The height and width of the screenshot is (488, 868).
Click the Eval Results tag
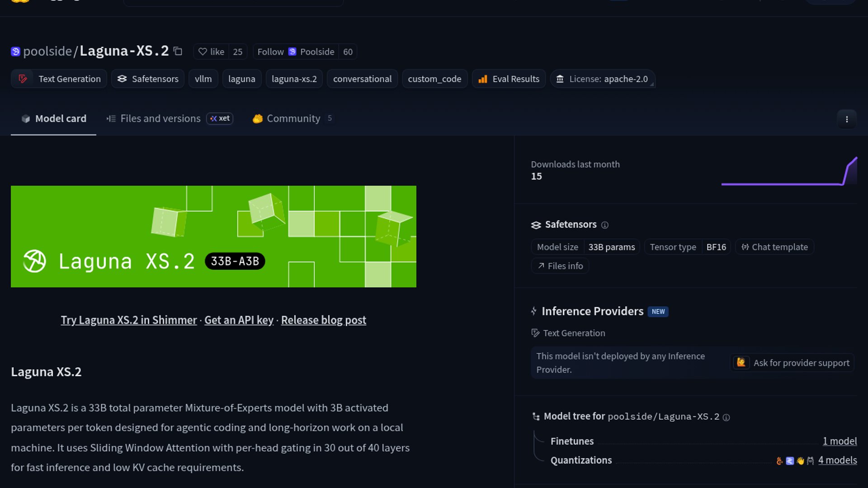[509, 79]
